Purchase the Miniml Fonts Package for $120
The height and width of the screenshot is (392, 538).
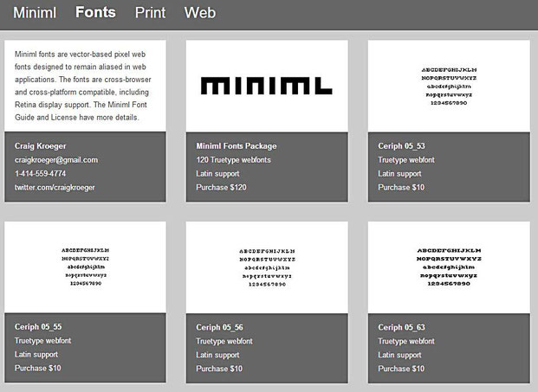point(221,188)
